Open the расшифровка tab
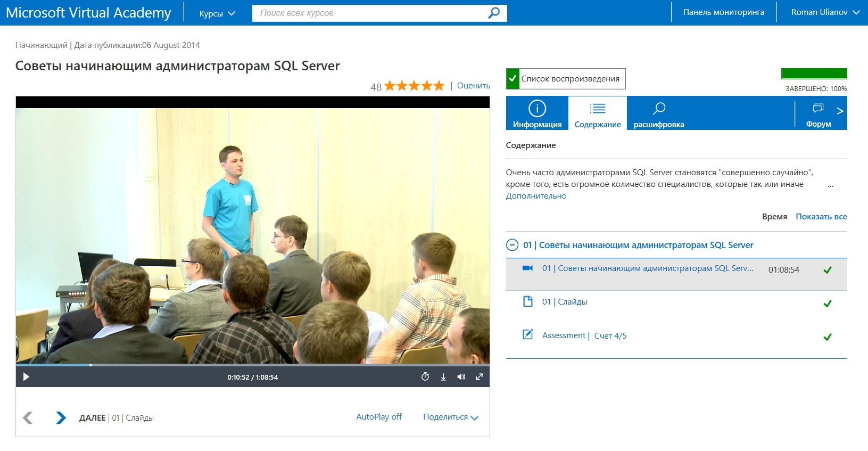 click(659, 113)
